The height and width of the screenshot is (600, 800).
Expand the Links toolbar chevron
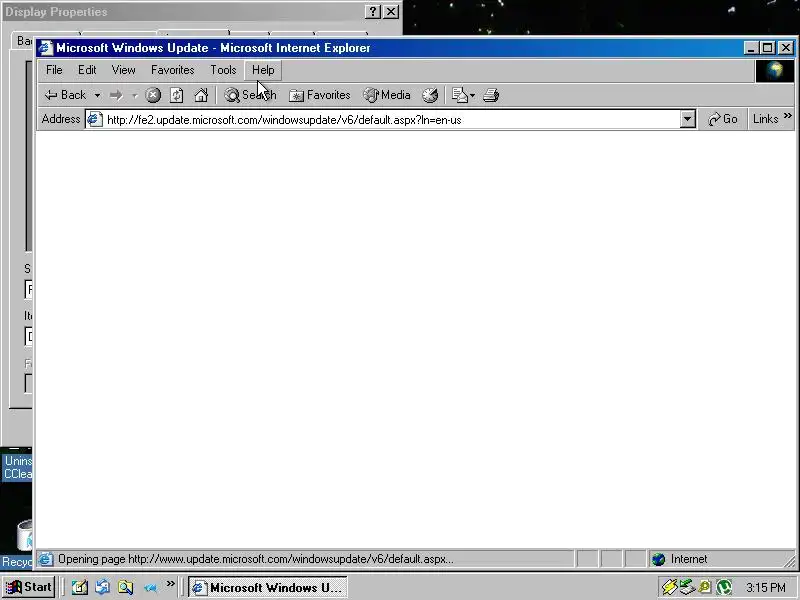[x=788, y=116]
